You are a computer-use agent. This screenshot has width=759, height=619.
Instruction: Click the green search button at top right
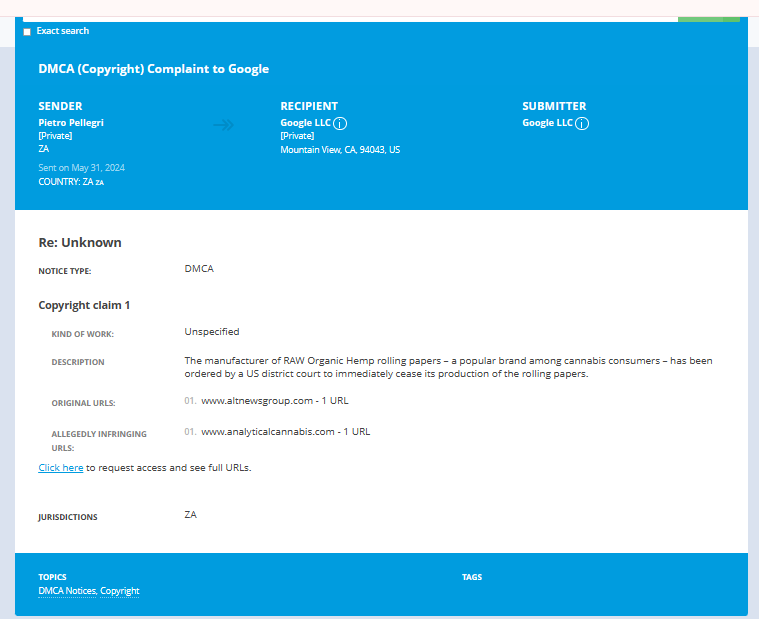coord(709,19)
